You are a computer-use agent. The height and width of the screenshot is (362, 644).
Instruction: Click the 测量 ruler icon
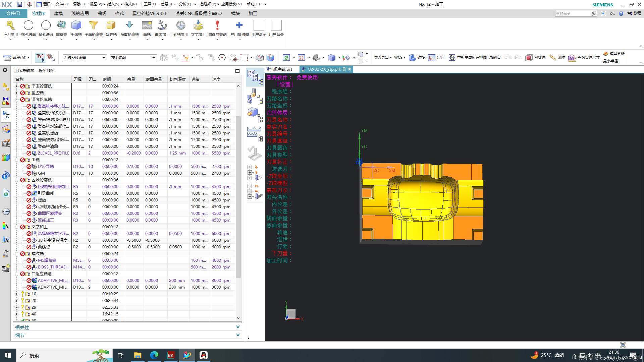553,58
